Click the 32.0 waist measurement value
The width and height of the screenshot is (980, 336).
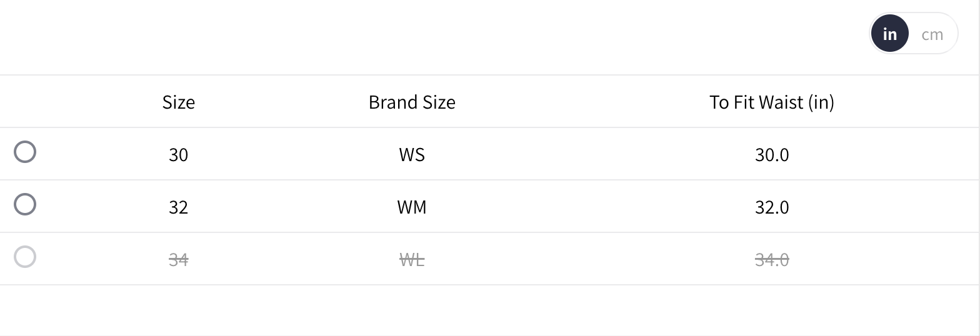(x=772, y=207)
